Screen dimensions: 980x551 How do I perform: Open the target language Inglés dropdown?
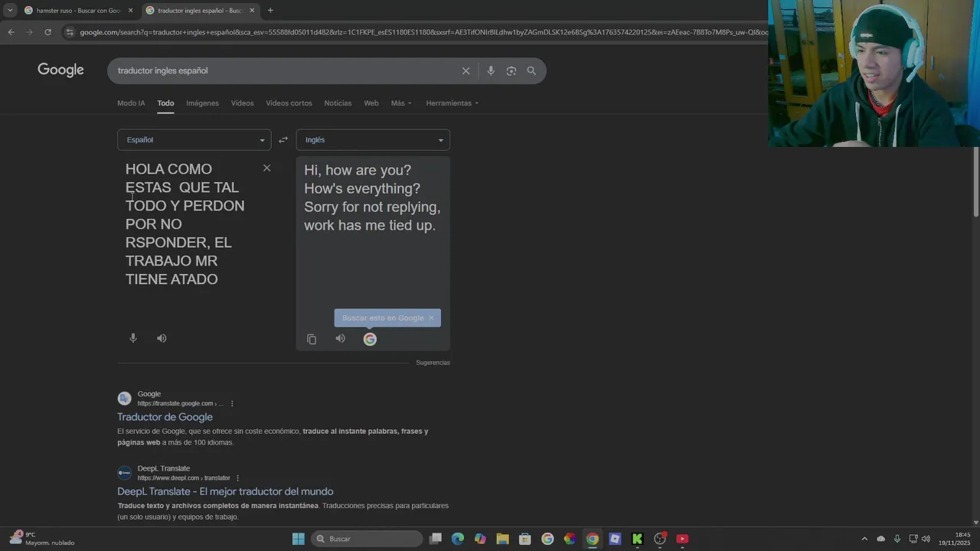373,140
